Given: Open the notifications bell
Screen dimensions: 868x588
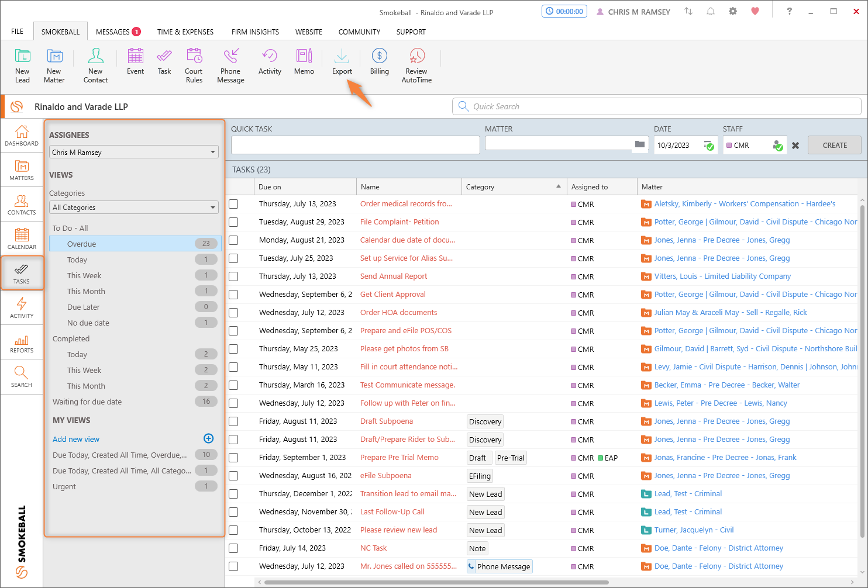Looking at the screenshot, I should click(x=711, y=11).
